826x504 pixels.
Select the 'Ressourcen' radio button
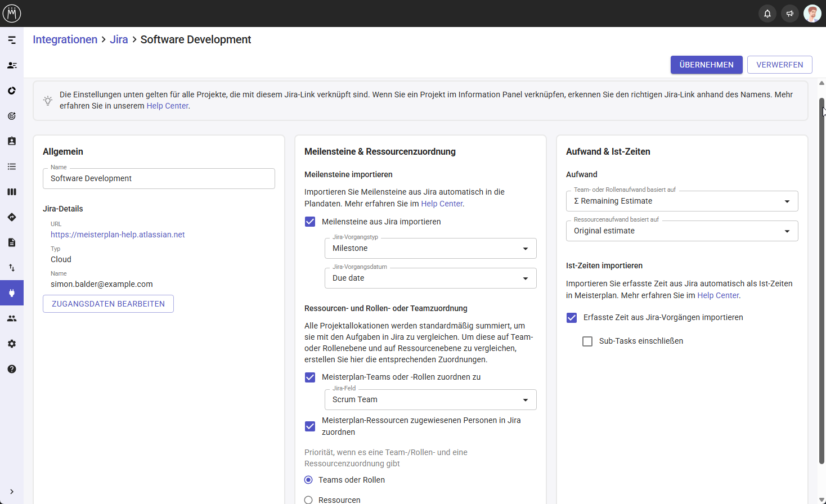[x=308, y=499]
